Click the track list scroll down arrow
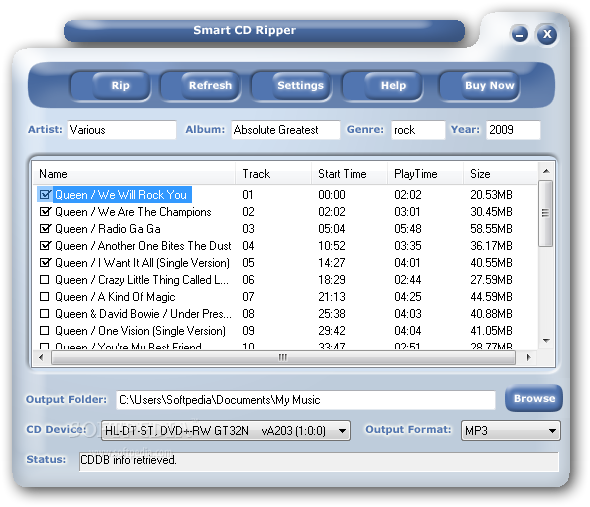590x507 pixels. click(546, 341)
